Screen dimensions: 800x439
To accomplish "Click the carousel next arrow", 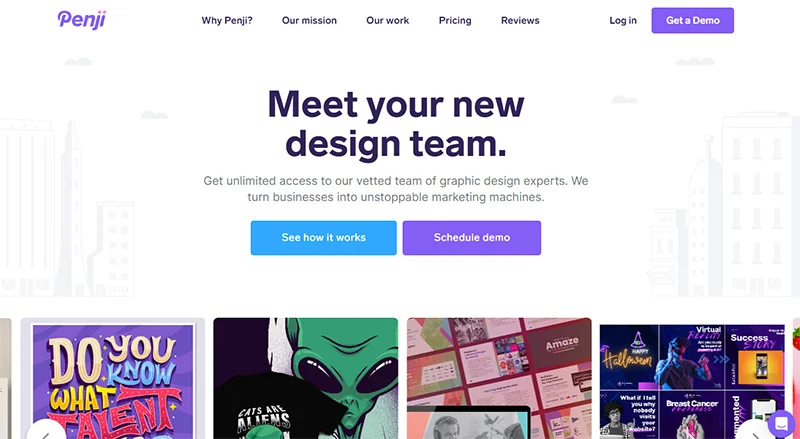I will coord(755,432).
